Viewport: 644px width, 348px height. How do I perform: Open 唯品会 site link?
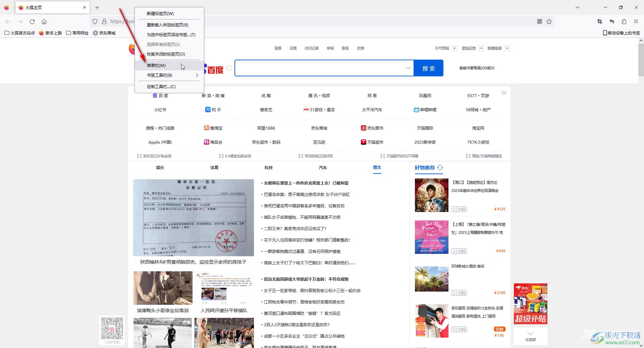[x=213, y=142]
